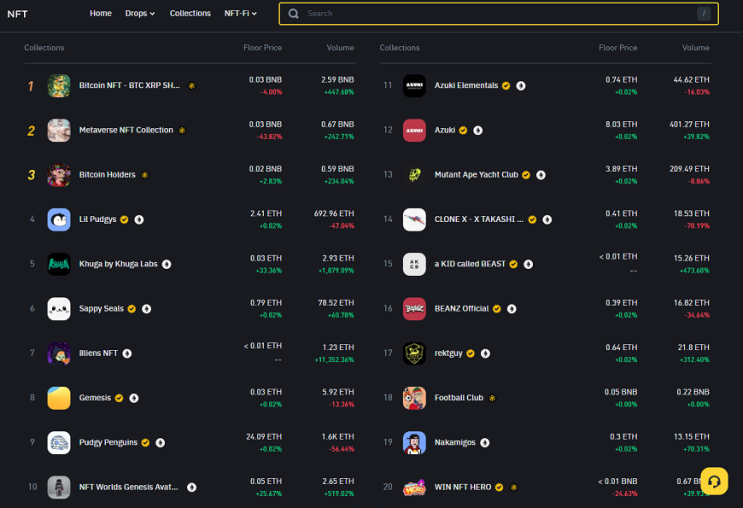This screenshot has height=508, width=743.
Task: Click the 78.52 ETH volume for Sappy Seals
Action: tap(336, 303)
